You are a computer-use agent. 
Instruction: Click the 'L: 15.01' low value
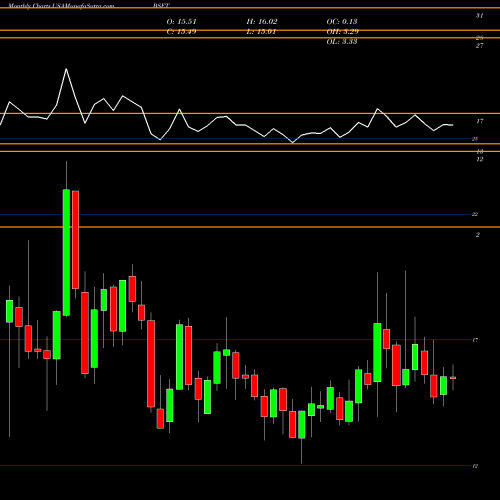pyautogui.click(x=262, y=32)
